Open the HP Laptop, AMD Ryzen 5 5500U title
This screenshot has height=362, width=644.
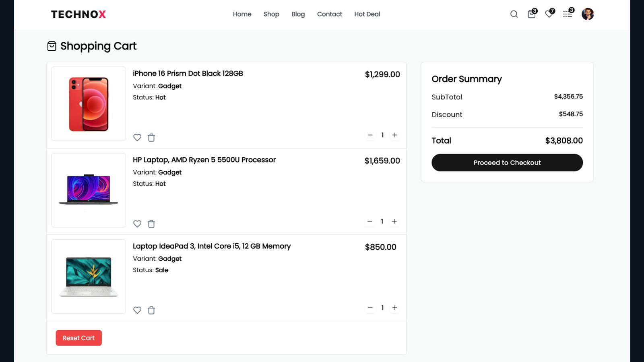(204, 160)
